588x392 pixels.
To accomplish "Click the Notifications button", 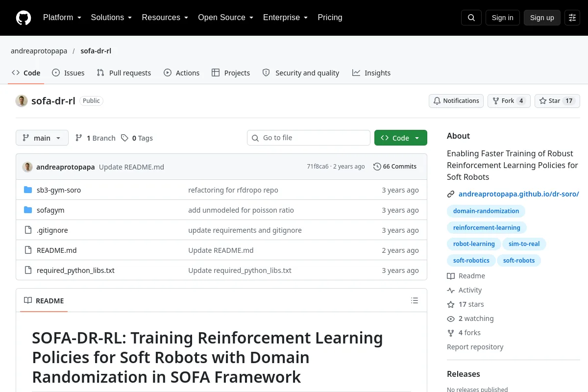I will (x=456, y=101).
